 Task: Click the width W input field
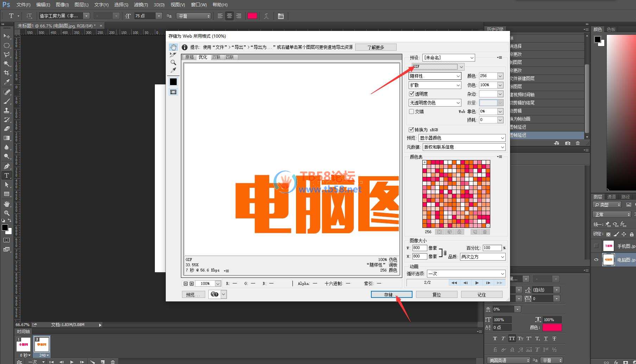coord(420,248)
